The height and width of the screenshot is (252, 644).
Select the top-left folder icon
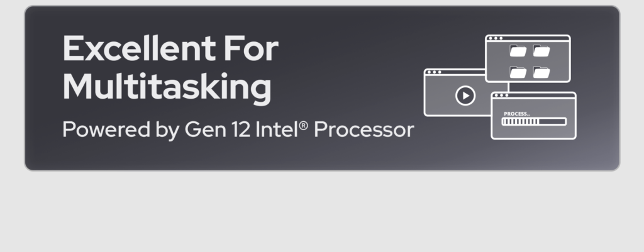518,51
